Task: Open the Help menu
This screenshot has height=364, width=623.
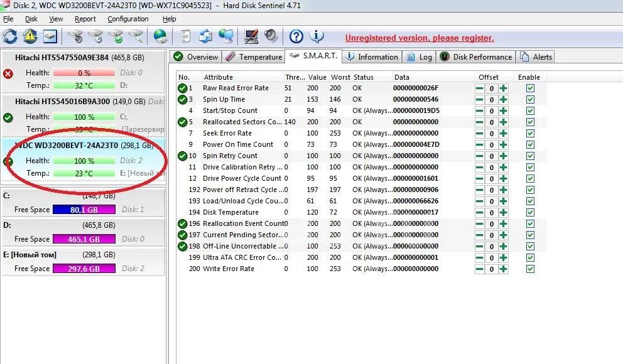Action: point(170,19)
